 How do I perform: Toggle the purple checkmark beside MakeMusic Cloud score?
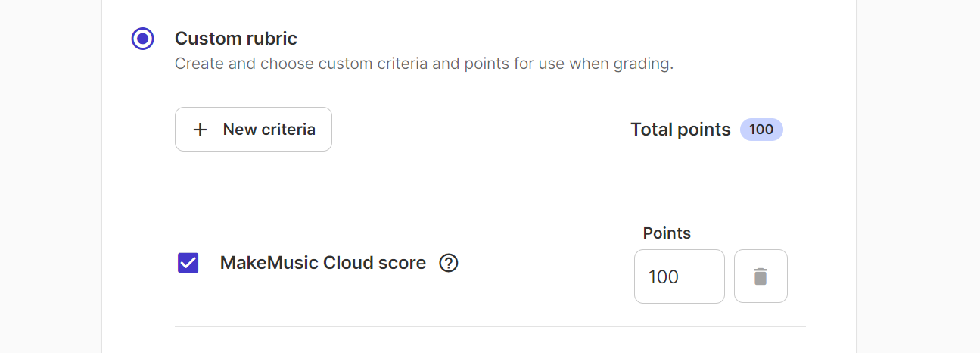188,263
